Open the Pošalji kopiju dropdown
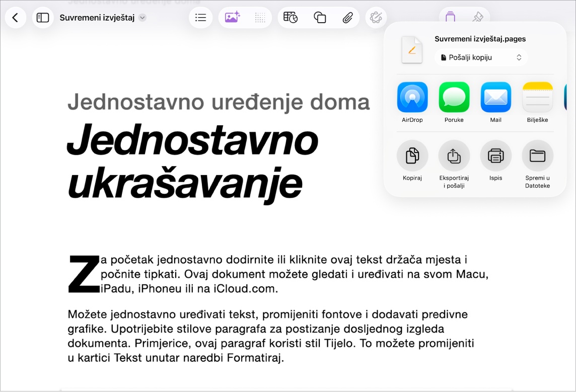Viewport: 576px width, 392px height. [481, 58]
